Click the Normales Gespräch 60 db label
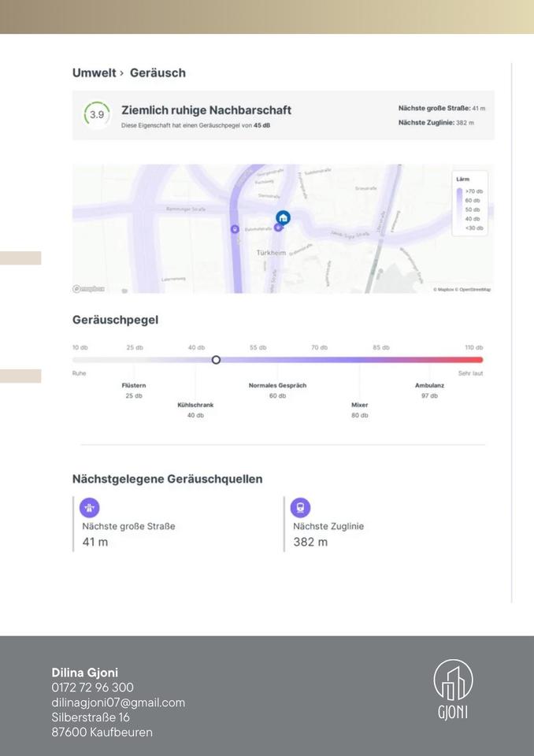 pos(277,391)
